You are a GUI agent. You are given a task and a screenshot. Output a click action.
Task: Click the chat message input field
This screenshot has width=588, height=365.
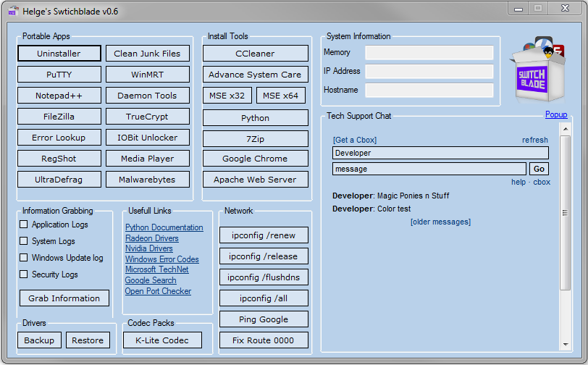click(429, 169)
